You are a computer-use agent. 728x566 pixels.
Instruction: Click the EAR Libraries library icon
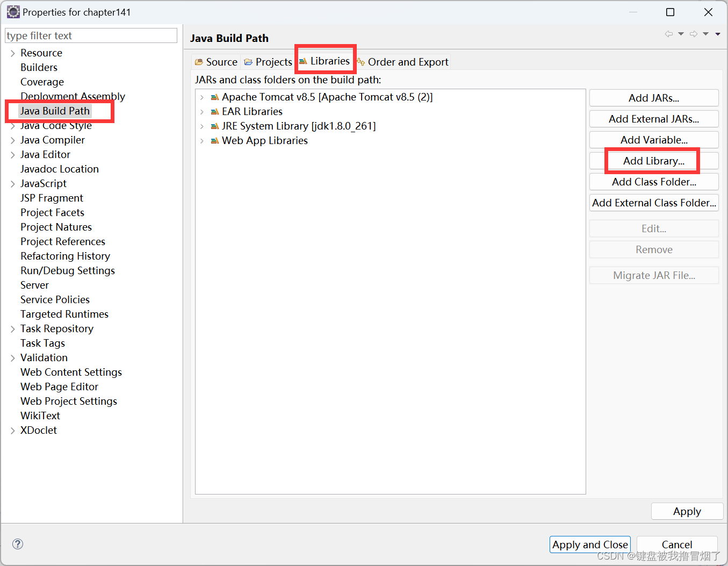coord(214,111)
